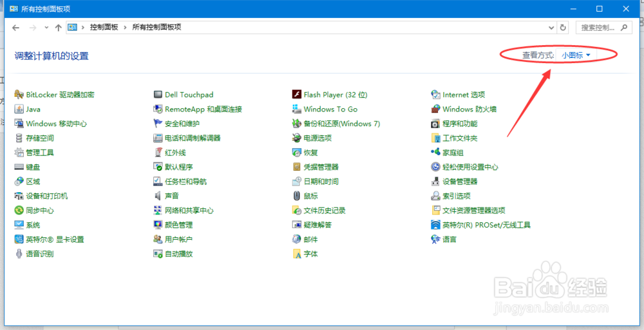
Task: Open the recent locations dropdown arrow
Action: [x=46, y=28]
